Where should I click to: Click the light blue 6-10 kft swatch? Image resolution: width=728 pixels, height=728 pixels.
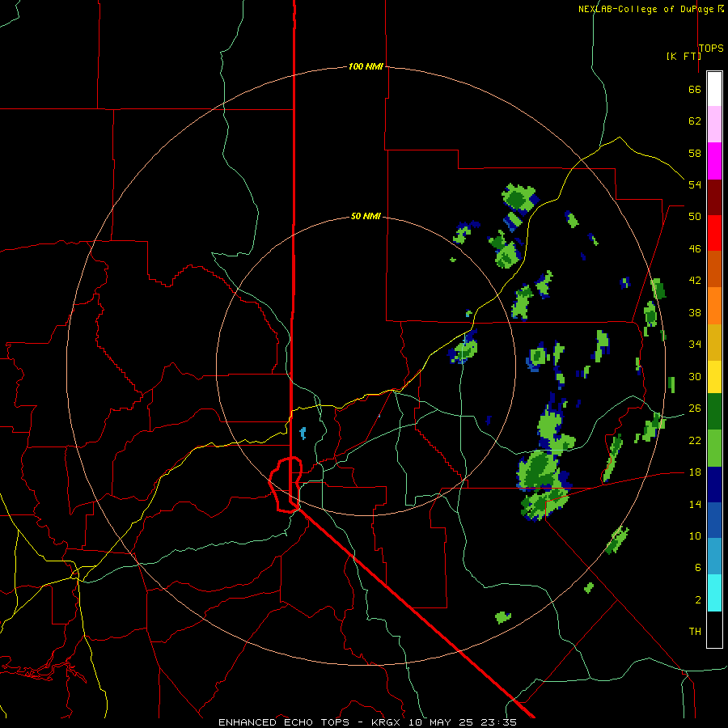tap(714, 557)
